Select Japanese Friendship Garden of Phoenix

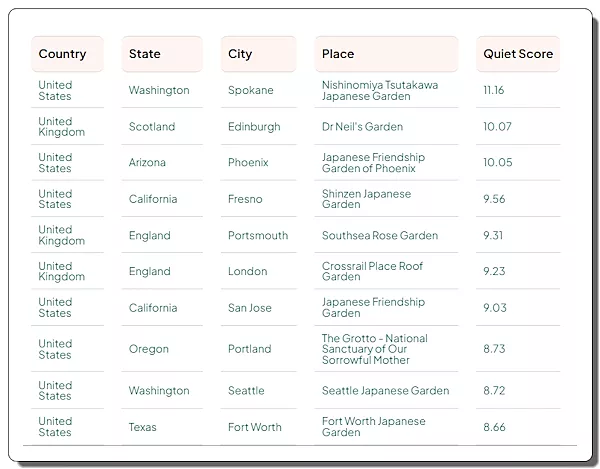pyautogui.click(x=373, y=163)
